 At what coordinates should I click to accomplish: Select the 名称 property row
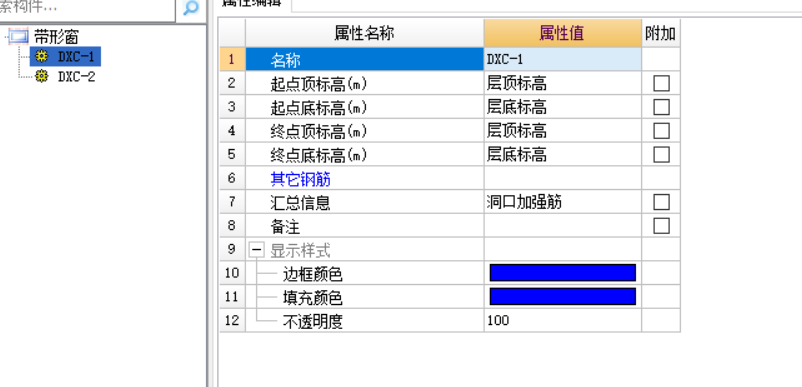[x=365, y=60]
